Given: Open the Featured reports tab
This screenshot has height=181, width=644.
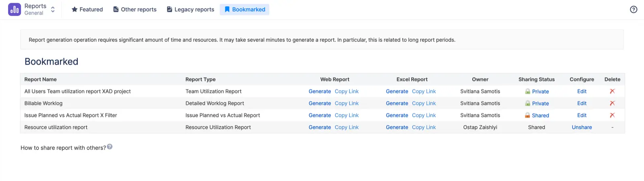Looking at the screenshot, I should [x=87, y=9].
